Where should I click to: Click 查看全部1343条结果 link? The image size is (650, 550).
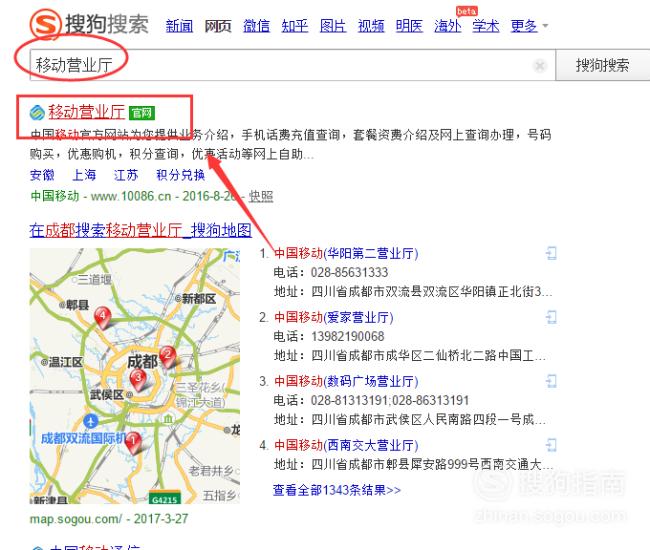pos(337,490)
